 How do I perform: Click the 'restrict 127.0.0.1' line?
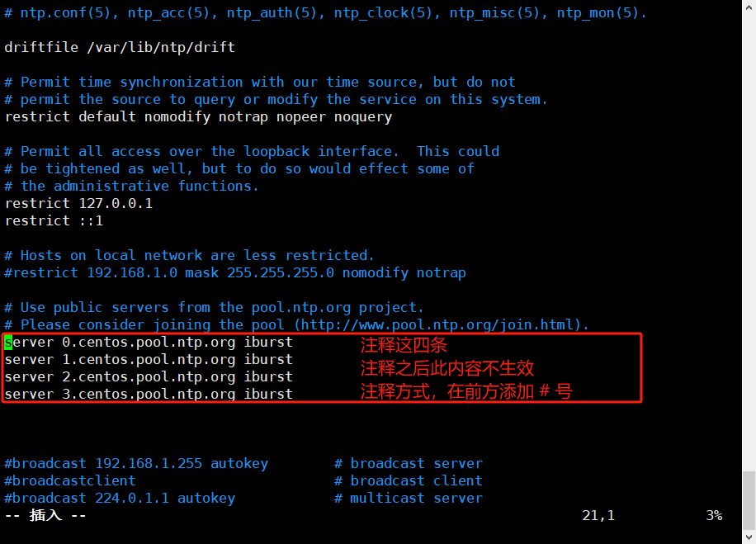pos(78,203)
